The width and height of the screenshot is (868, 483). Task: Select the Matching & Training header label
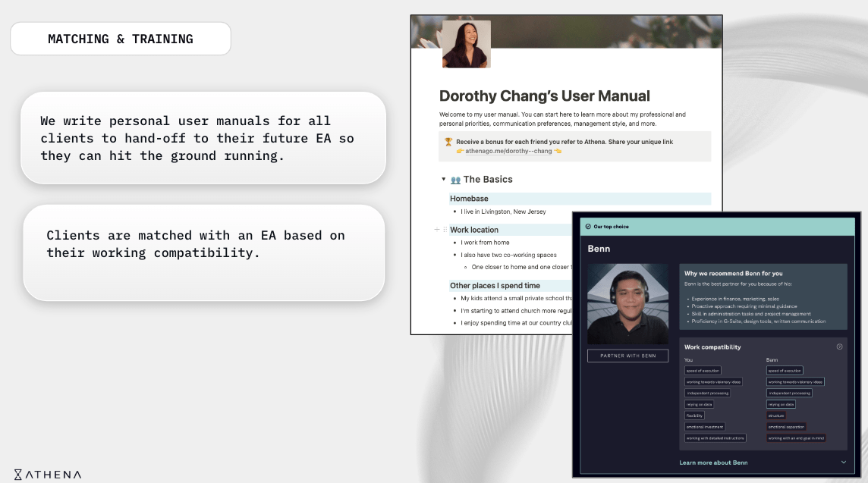tap(121, 39)
